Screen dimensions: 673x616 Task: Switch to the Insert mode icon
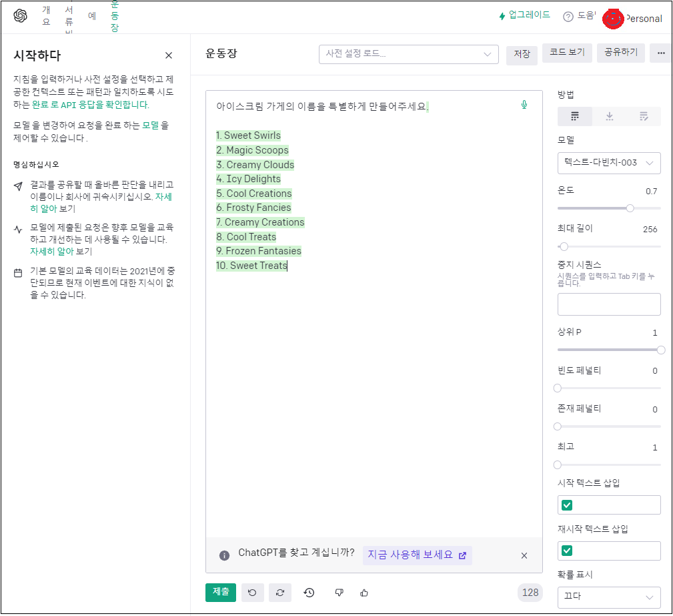point(609,116)
